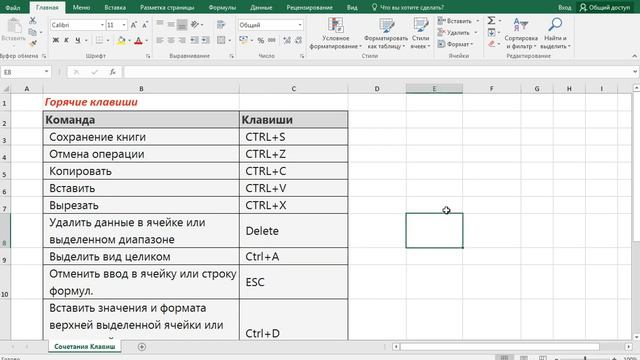This screenshot has width=640, height=360.
Task: Select the cell containing CTRL+S
Action: pos(293,137)
